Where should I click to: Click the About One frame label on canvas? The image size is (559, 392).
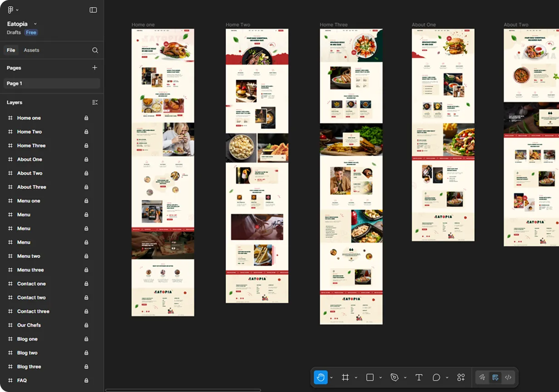coord(424,25)
